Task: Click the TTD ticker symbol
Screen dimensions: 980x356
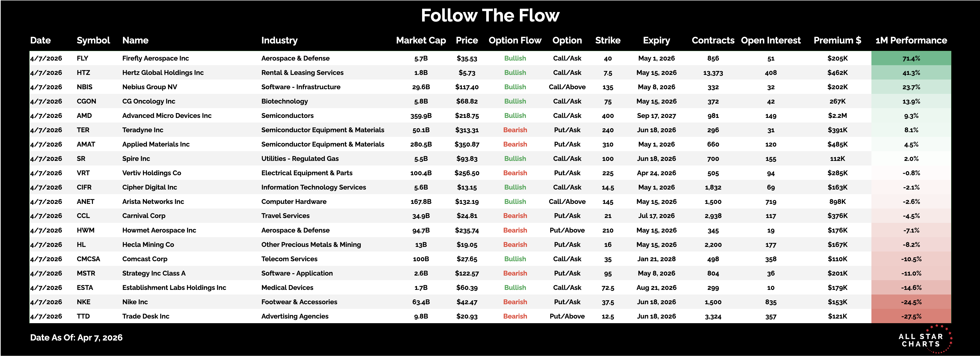Action: (83, 316)
